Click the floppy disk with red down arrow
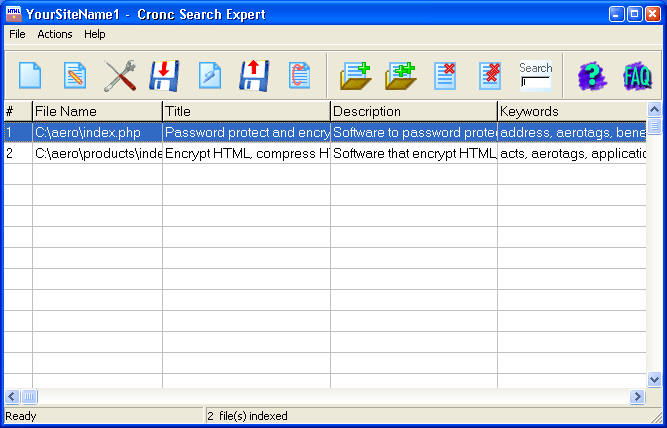Viewport: 667px width, 428px height. click(x=165, y=75)
